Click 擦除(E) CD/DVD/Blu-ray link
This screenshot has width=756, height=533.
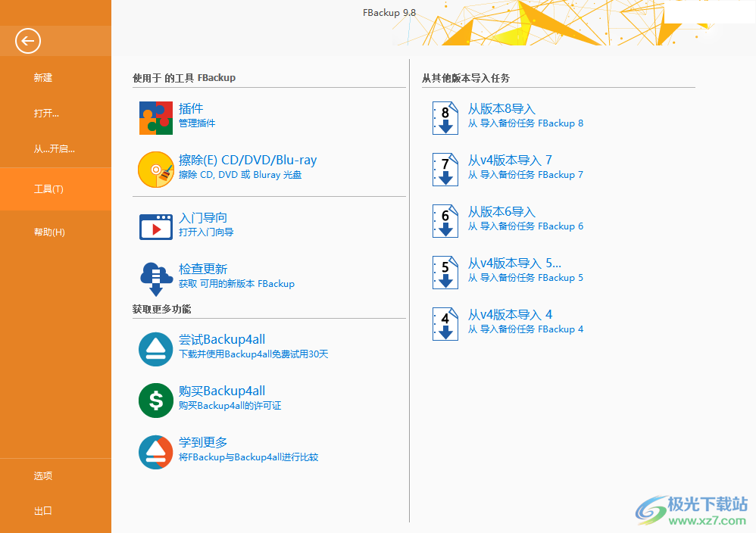[248, 160]
